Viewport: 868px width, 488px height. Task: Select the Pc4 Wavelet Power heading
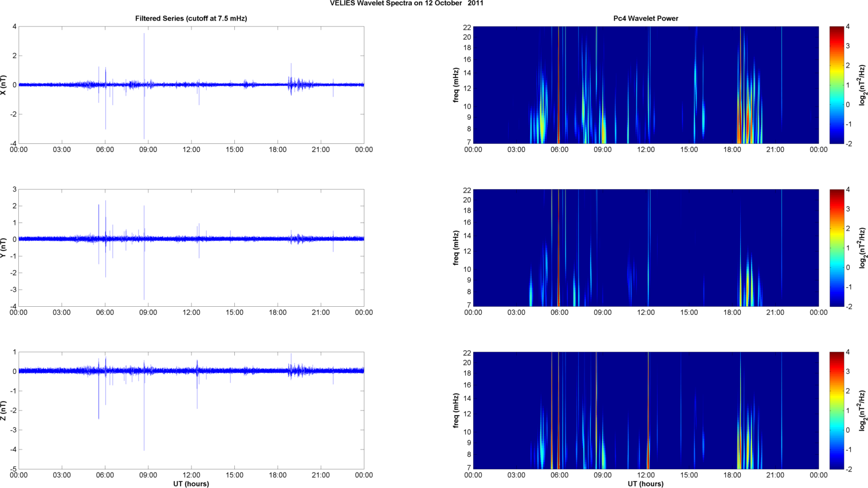645,18
